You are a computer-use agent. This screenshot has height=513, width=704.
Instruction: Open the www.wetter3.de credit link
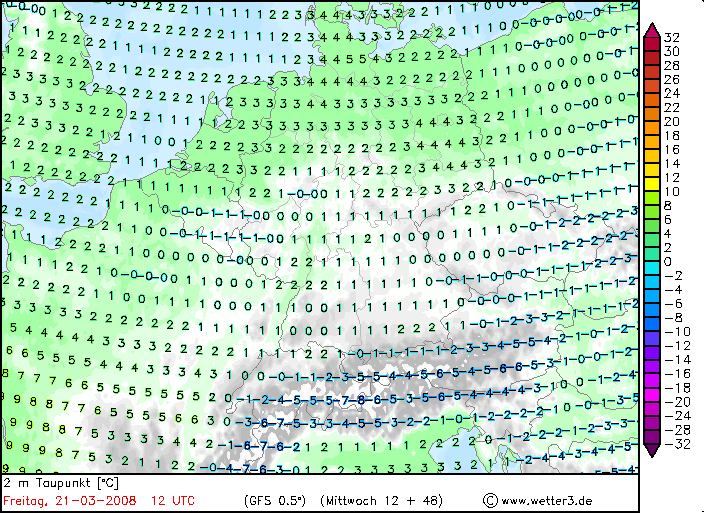point(546,501)
